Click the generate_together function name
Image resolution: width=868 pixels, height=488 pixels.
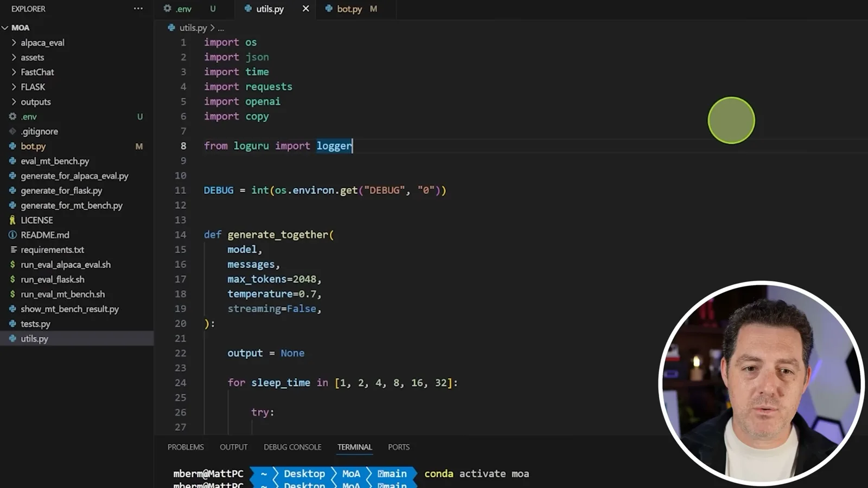pos(278,235)
